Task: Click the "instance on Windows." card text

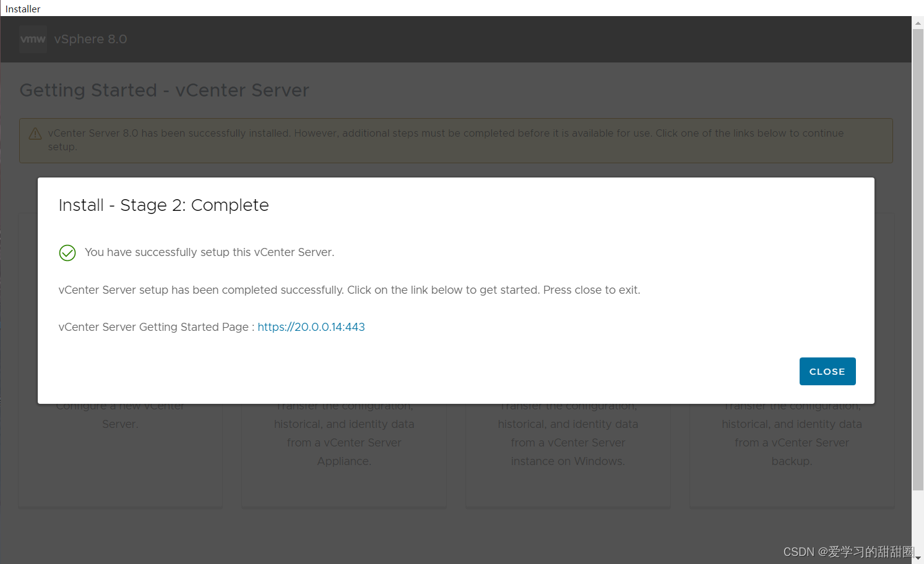Action: [x=568, y=461]
